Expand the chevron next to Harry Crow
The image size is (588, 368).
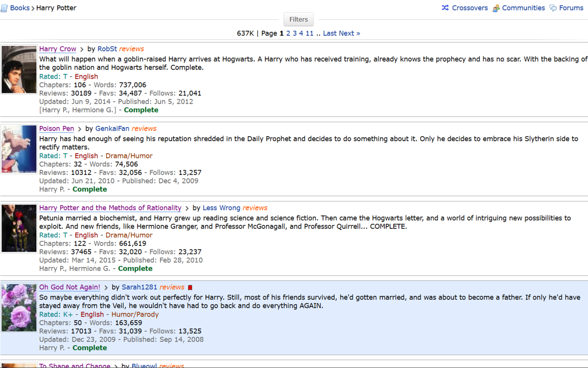[82, 49]
